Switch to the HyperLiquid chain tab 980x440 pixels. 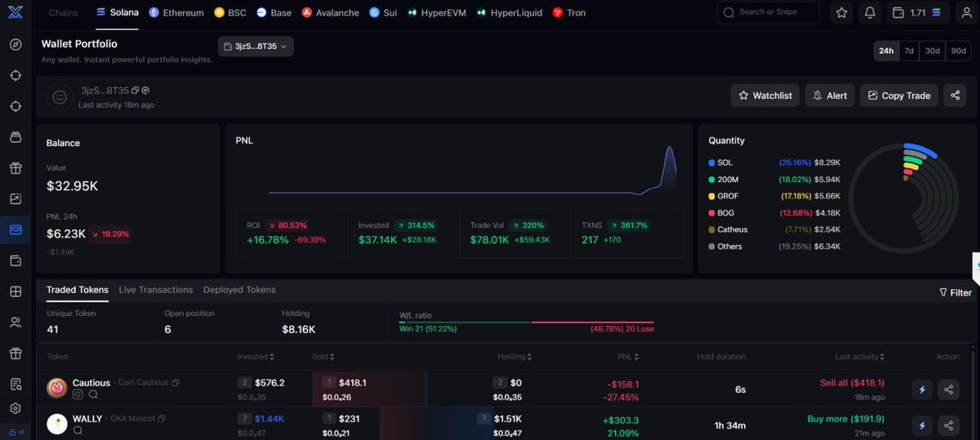tap(510, 13)
